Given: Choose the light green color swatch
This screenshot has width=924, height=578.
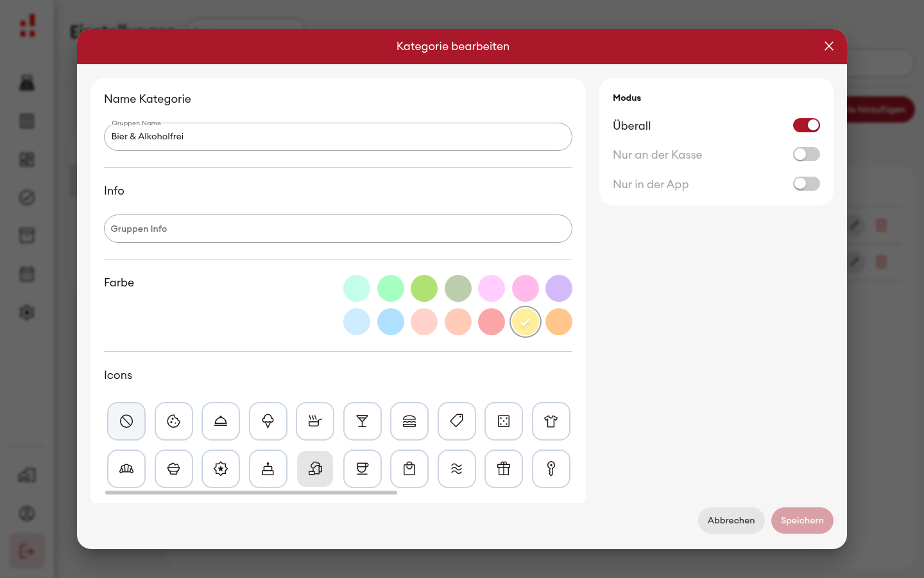Looking at the screenshot, I should [x=391, y=288].
